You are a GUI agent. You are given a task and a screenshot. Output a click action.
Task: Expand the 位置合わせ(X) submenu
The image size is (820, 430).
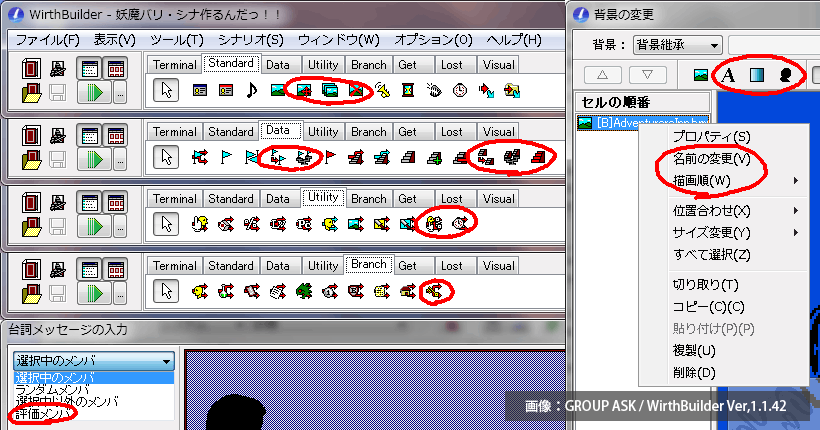point(712,210)
